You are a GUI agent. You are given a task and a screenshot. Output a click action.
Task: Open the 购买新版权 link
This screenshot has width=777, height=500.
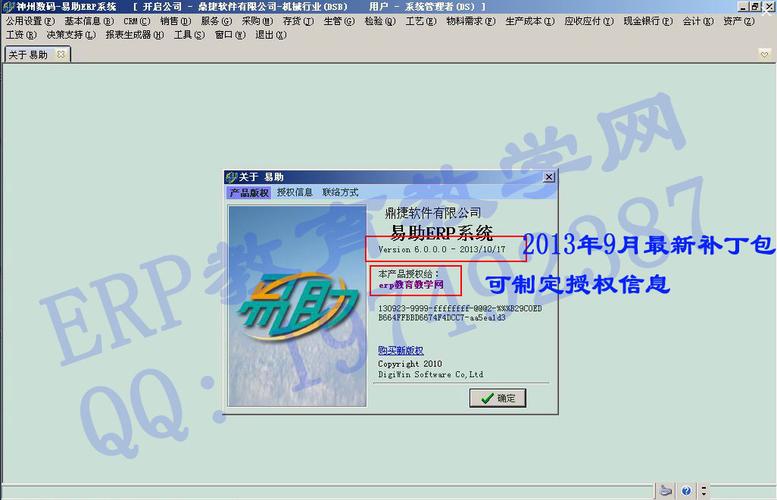point(401,350)
